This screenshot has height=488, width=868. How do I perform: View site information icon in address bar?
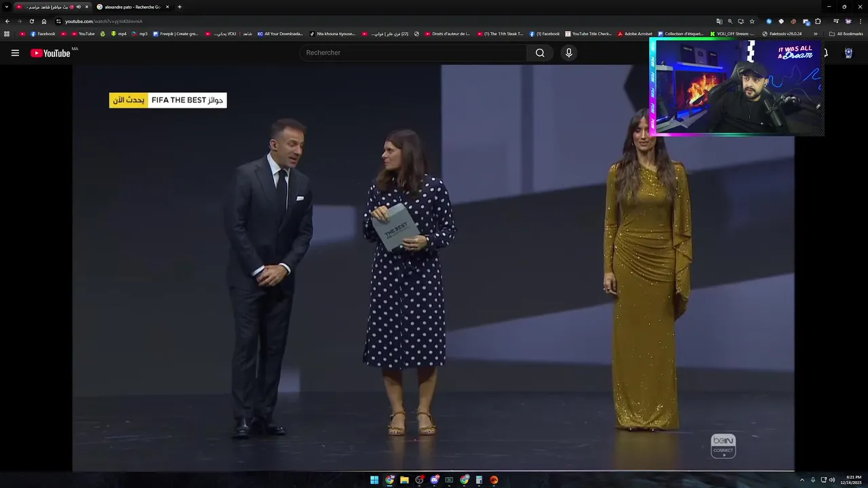58,21
